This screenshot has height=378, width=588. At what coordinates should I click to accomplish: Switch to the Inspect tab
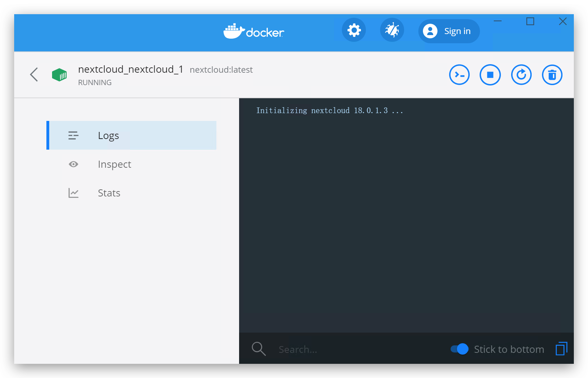131,164
